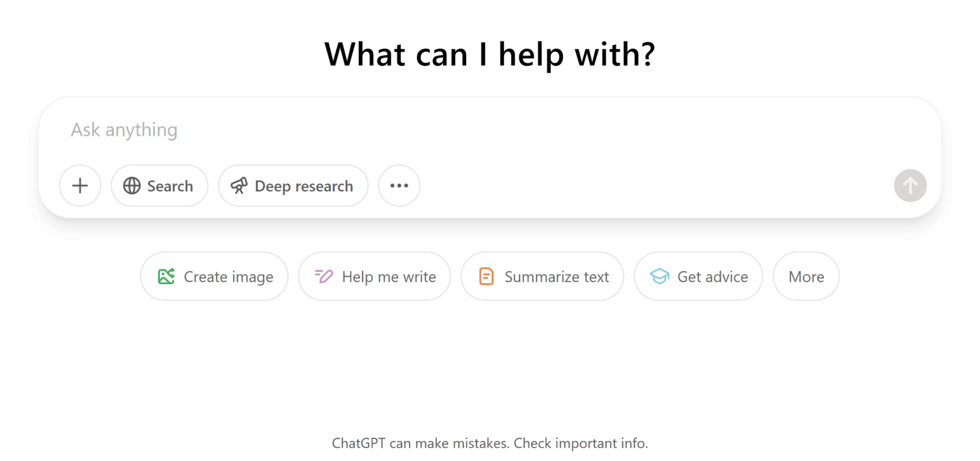Viewport: 980px width, 461px height.
Task: Select the Help me write suggestion label
Action: [389, 277]
